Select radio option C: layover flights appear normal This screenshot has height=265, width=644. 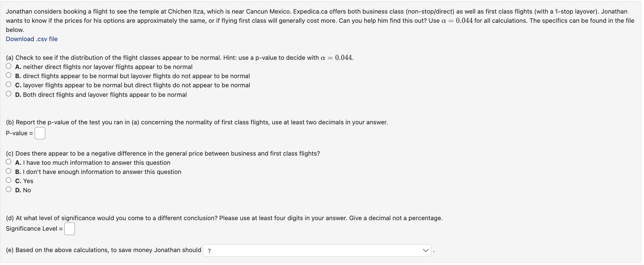(x=9, y=84)
